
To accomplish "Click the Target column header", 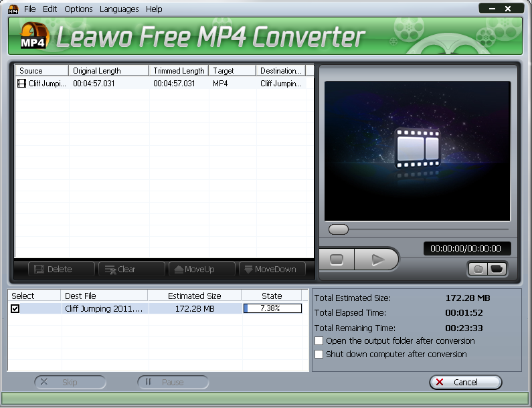I will 232,70.
